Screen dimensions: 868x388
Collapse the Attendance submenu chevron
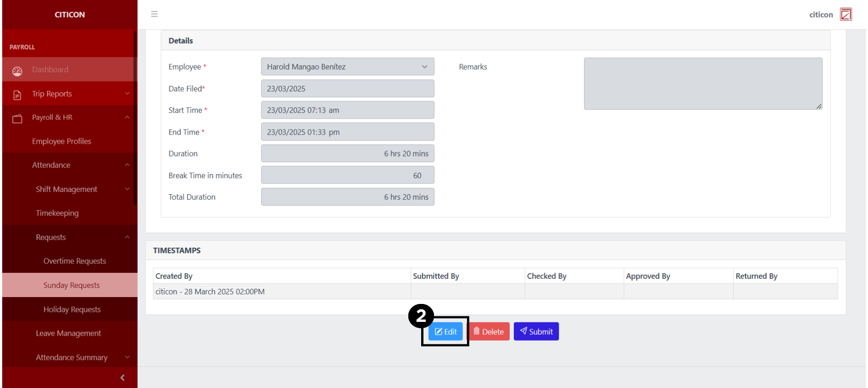(127, 165)
